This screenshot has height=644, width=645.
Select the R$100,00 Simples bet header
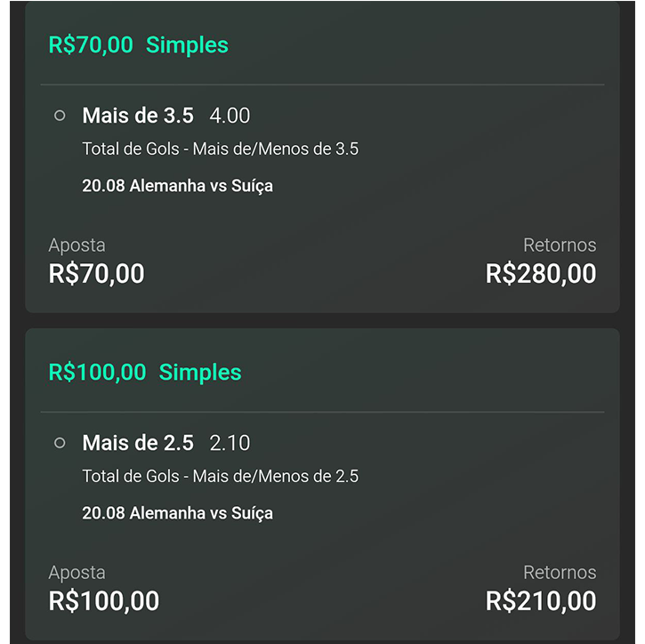(x=145, y=372)
